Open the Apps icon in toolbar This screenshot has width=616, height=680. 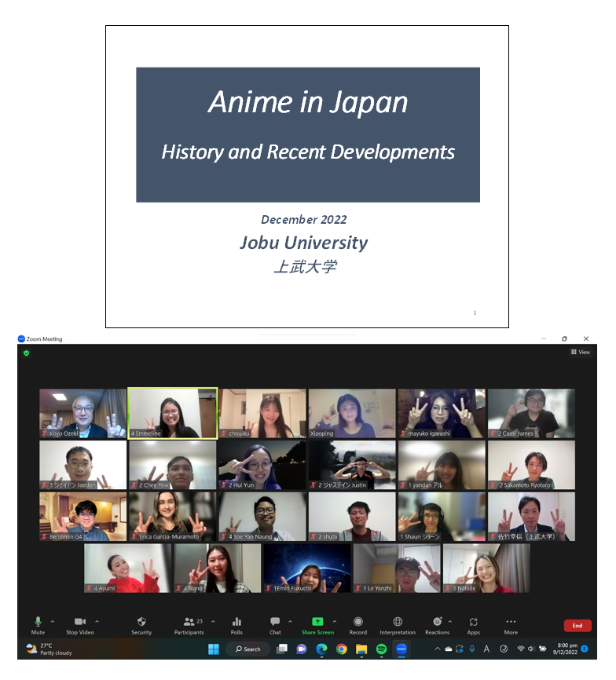click(474, 623)
